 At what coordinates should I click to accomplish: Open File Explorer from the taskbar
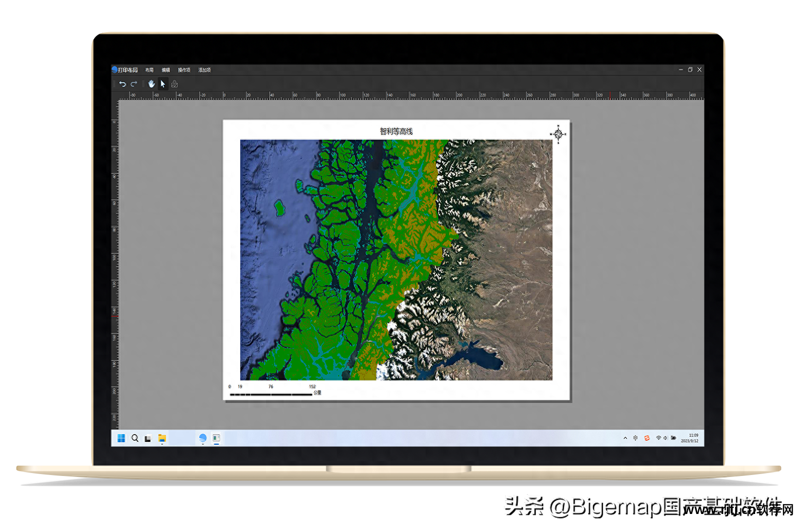(162, 438)
